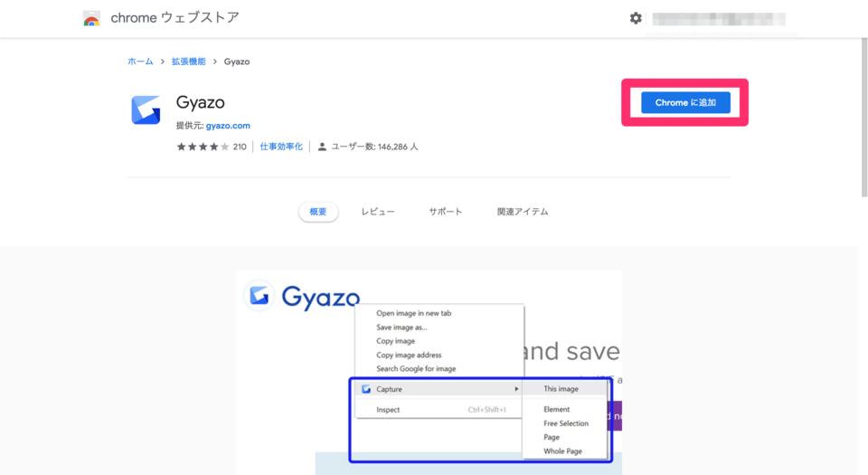Go to the 関連アイテム tab
The width and height of the screenshot is (868, 475).
(523, 212)
